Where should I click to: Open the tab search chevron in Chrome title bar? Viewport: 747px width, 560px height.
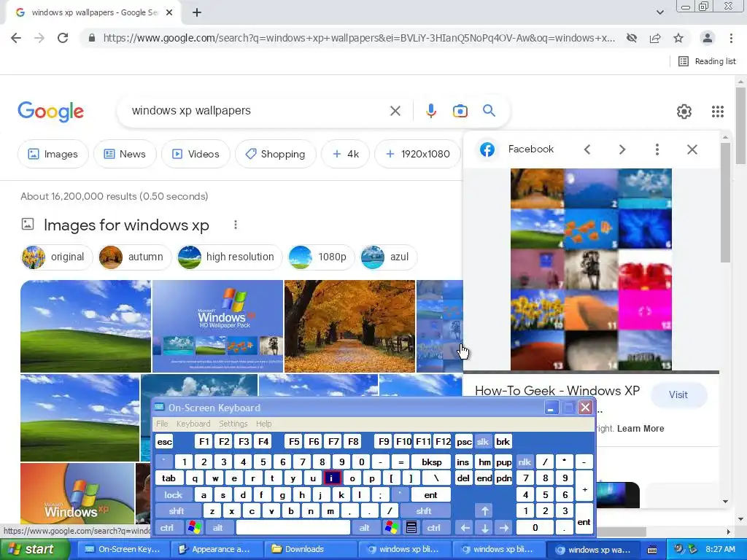coord(659,12)
